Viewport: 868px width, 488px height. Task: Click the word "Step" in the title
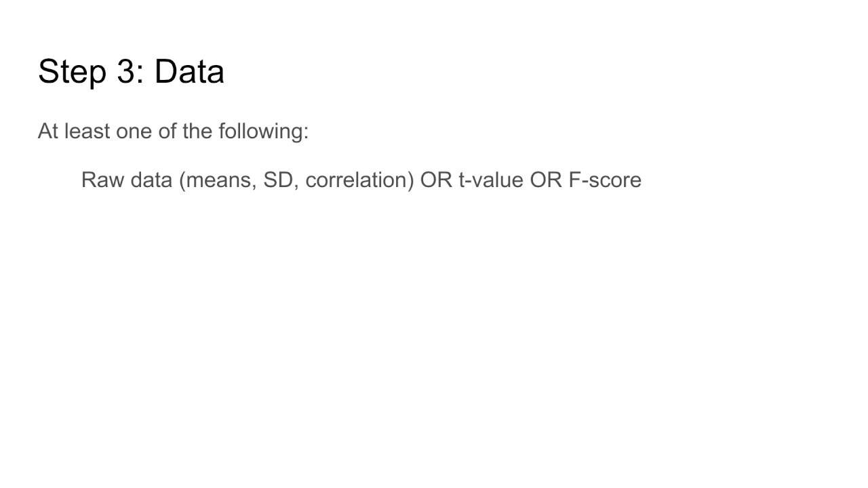coord(73,73)
